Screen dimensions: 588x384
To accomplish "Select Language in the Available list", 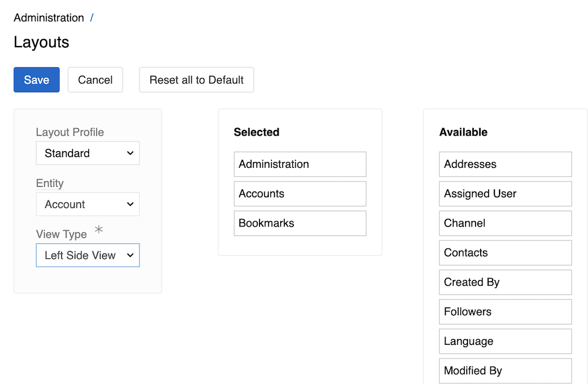I will point(505,341).
